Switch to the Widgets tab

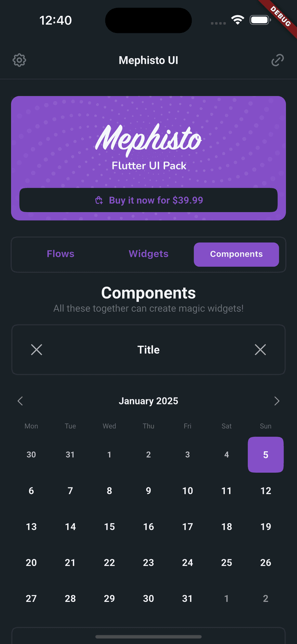[148, 254]
